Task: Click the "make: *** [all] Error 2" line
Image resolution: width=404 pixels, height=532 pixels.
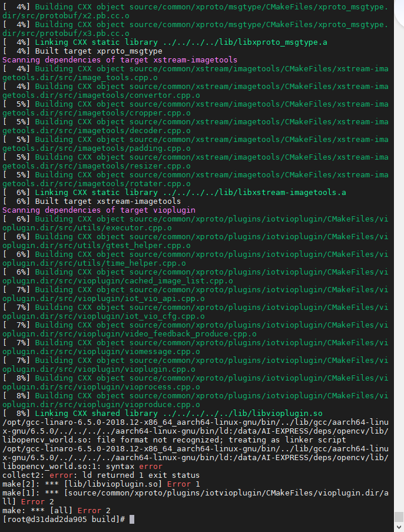Action: (57, 510)
